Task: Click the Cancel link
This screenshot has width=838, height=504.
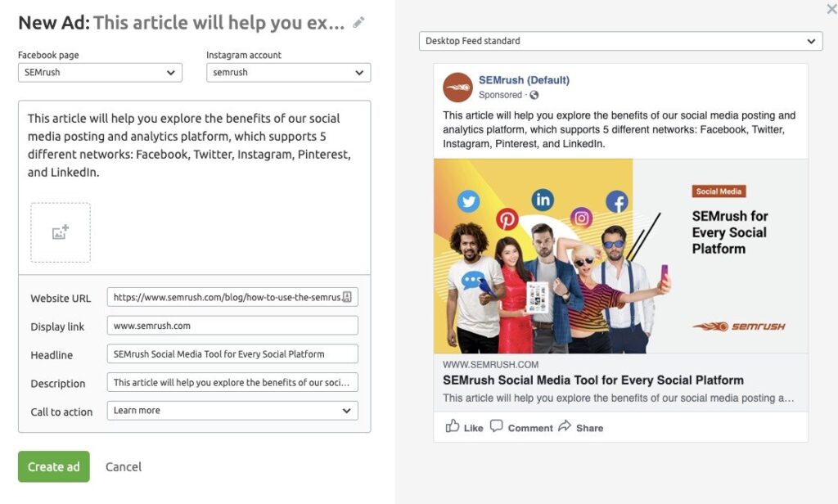Action: (x=124, y=466)
